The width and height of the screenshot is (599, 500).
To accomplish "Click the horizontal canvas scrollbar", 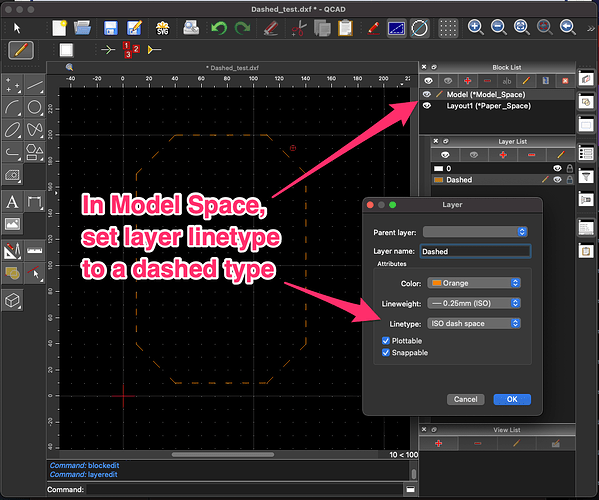I will coord(223,455).
